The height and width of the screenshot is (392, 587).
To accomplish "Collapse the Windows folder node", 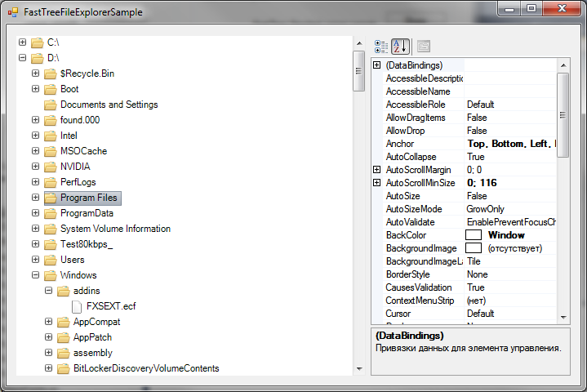I will (x=36, y=275).
